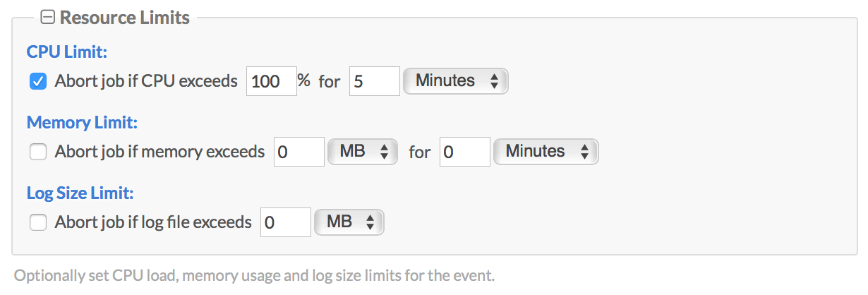Click the log file size input field

pyautogui.click(x=286, y=222)
